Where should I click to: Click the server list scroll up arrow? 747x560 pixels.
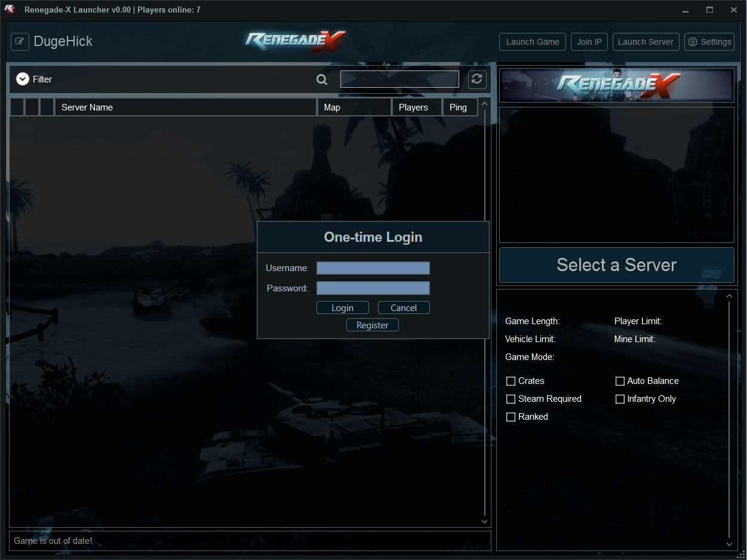click(x=484, y=104)
